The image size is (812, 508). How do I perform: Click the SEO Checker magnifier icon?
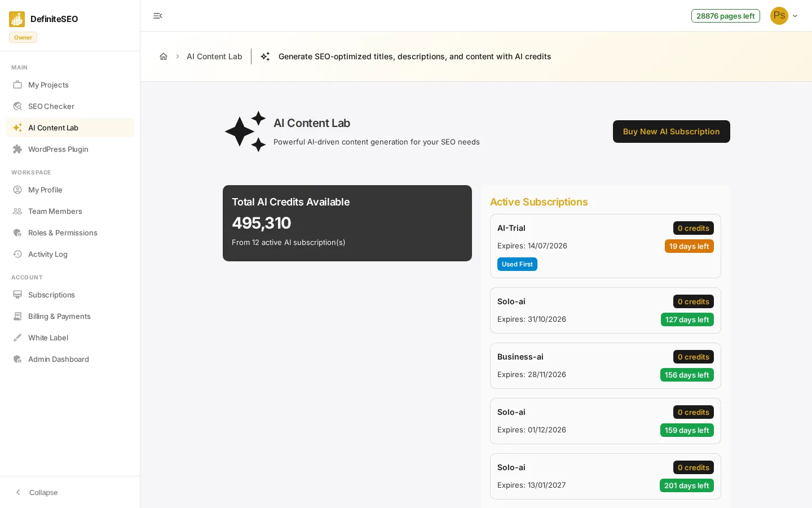coord(17,106)
